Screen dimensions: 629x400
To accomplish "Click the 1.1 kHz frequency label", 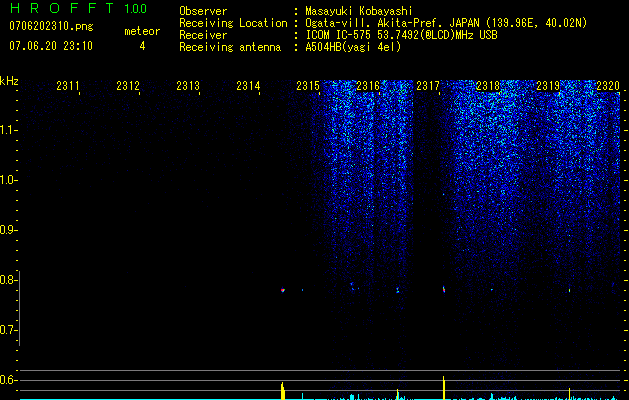I will [7, 130].
